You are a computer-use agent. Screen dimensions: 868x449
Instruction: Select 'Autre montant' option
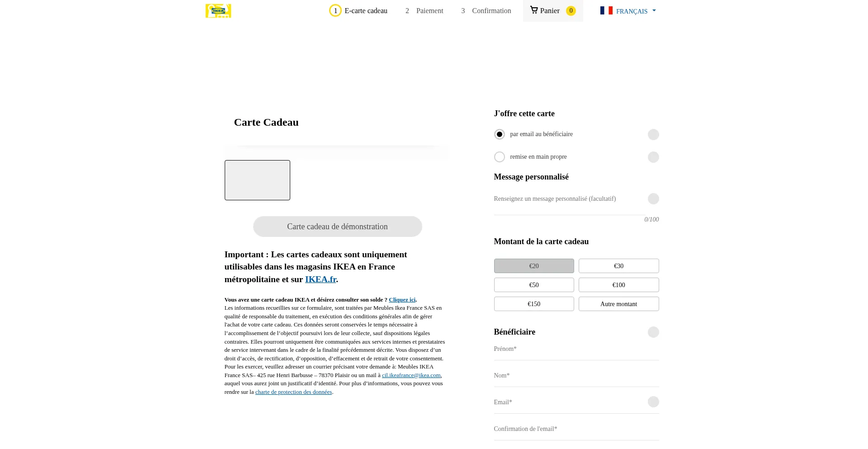pos(618,304)
